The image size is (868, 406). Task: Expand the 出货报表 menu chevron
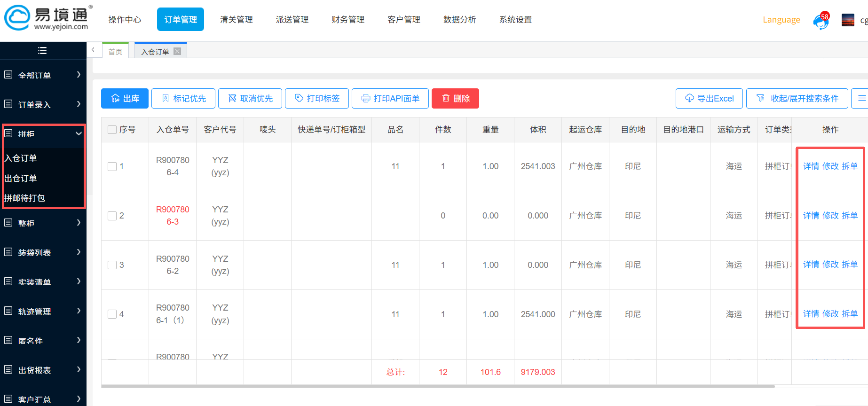tap(79, 370)
